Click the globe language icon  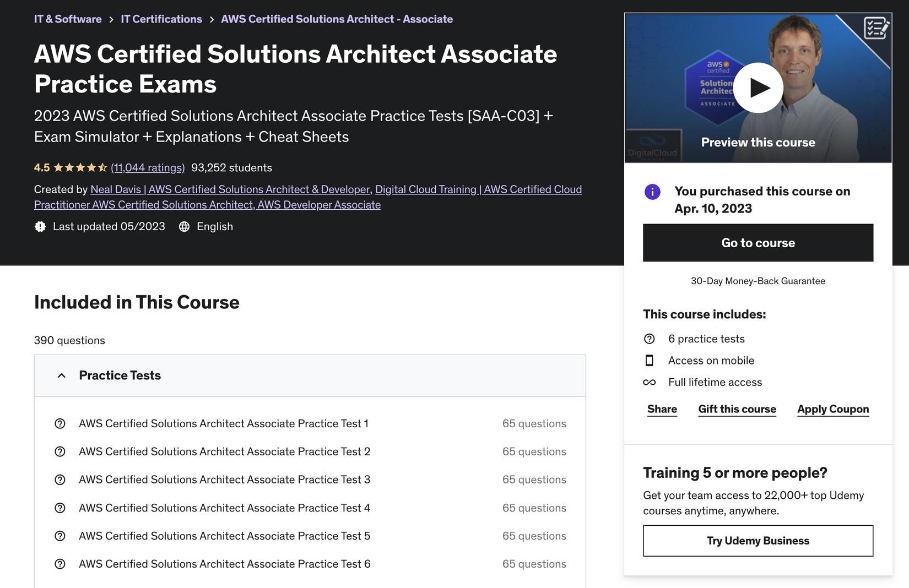pos(185,227)
